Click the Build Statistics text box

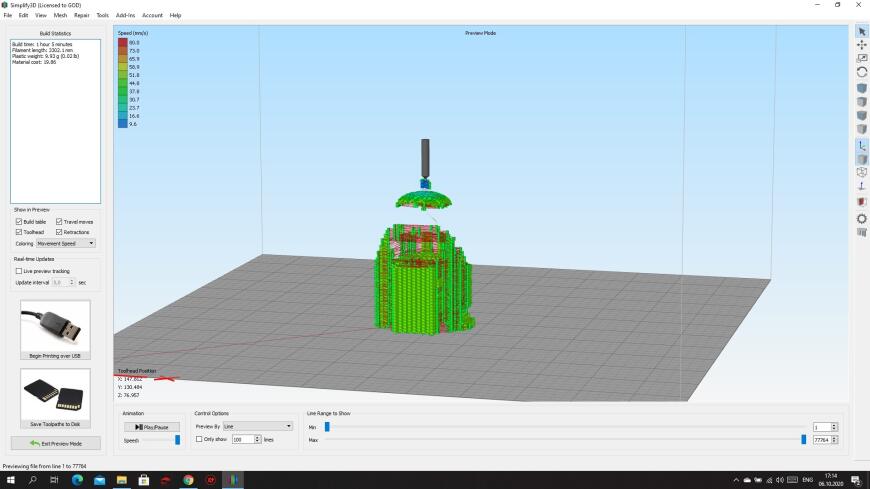55,121
